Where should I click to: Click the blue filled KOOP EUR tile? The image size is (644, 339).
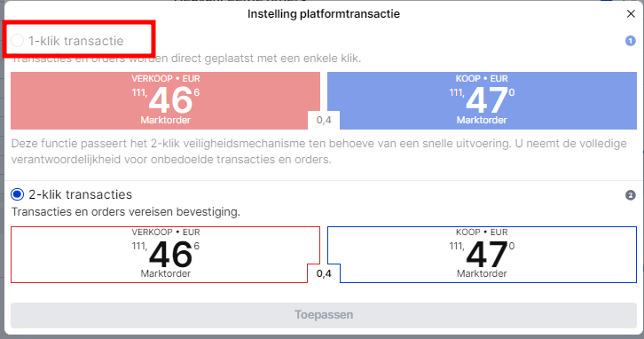point(483,100)
